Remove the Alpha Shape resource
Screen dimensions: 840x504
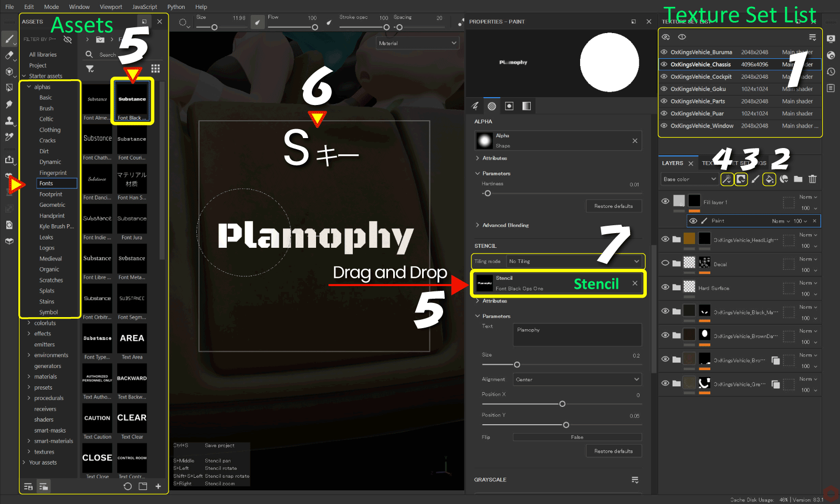click(635, 141)
